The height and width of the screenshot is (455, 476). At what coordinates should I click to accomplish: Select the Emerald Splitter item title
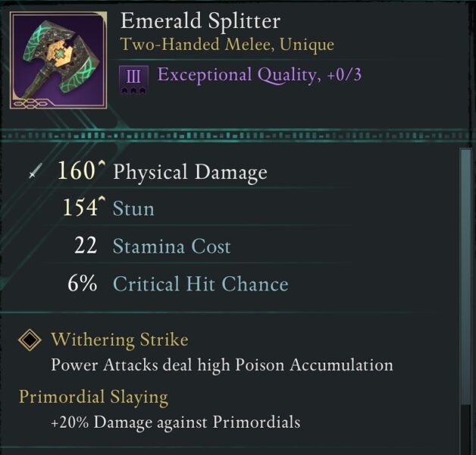(200, 20)
